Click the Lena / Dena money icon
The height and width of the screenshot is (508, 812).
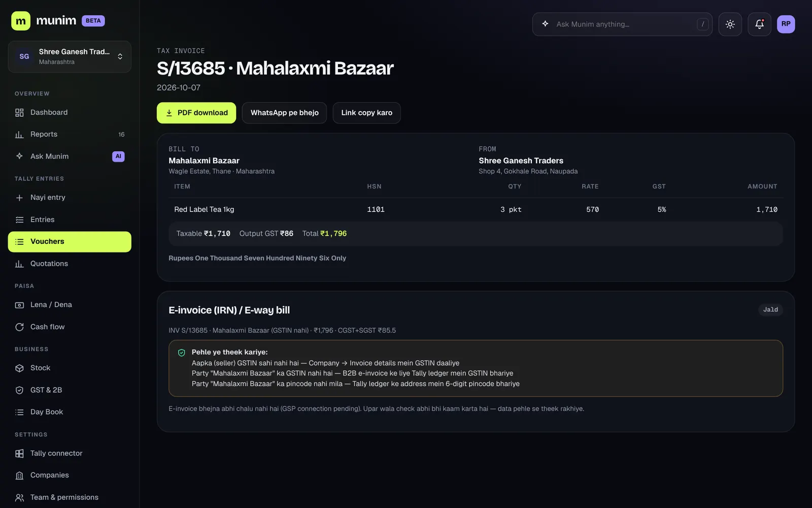pyautogui.click(x=19, y=305)
